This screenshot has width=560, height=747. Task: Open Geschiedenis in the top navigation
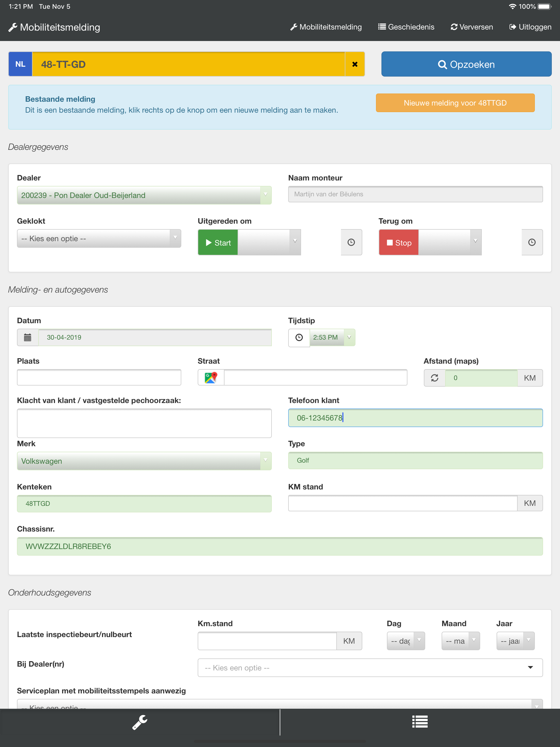(x=406, y=27)
